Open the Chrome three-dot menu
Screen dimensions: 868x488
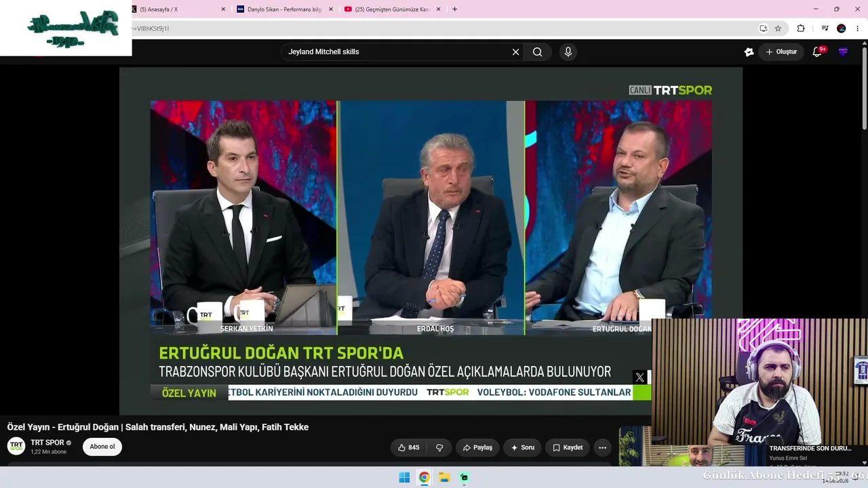pos(858,28)
